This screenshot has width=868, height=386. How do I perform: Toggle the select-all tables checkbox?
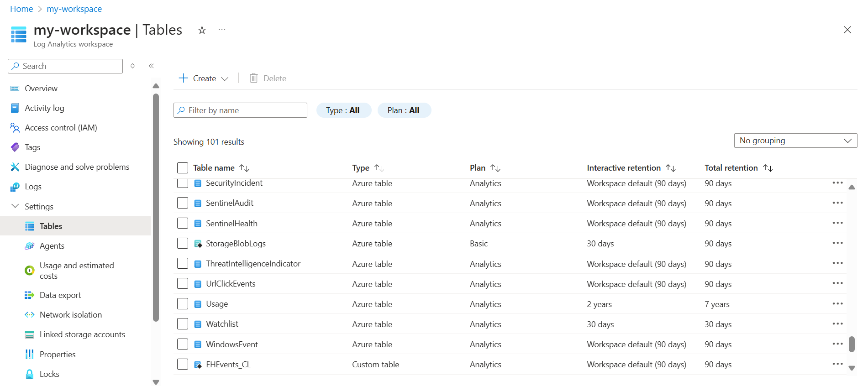[x=183, y=168]
